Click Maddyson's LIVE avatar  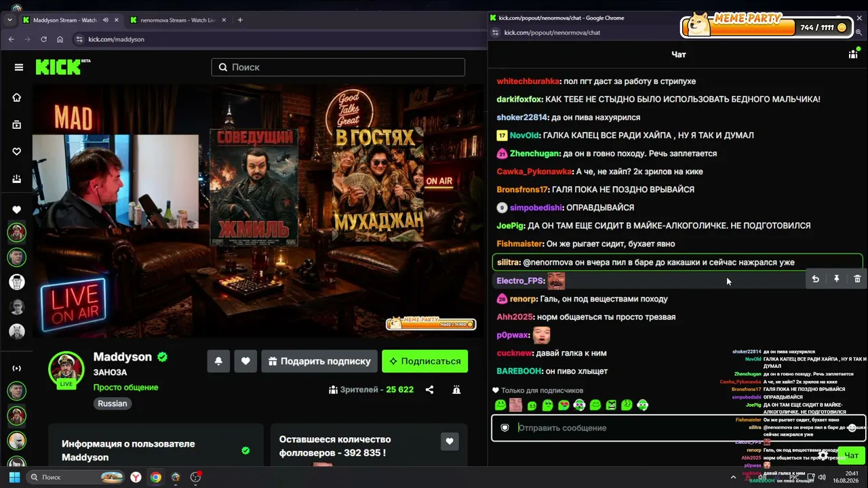tap(66, 369)
